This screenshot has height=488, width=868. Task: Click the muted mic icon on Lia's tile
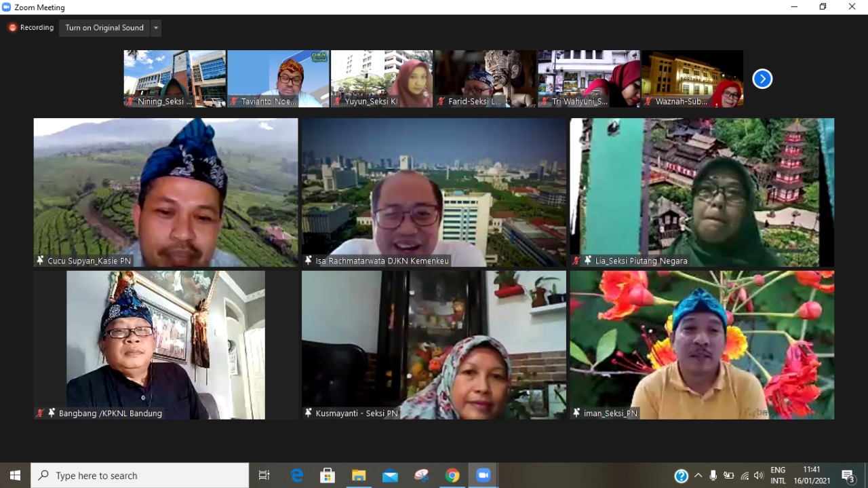(576, 261)
